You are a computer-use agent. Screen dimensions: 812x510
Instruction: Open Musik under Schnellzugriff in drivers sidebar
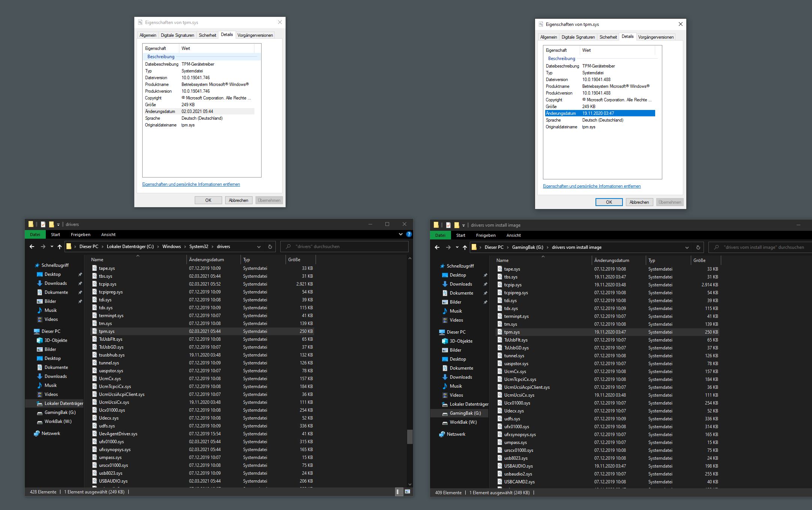click(50, 310)
